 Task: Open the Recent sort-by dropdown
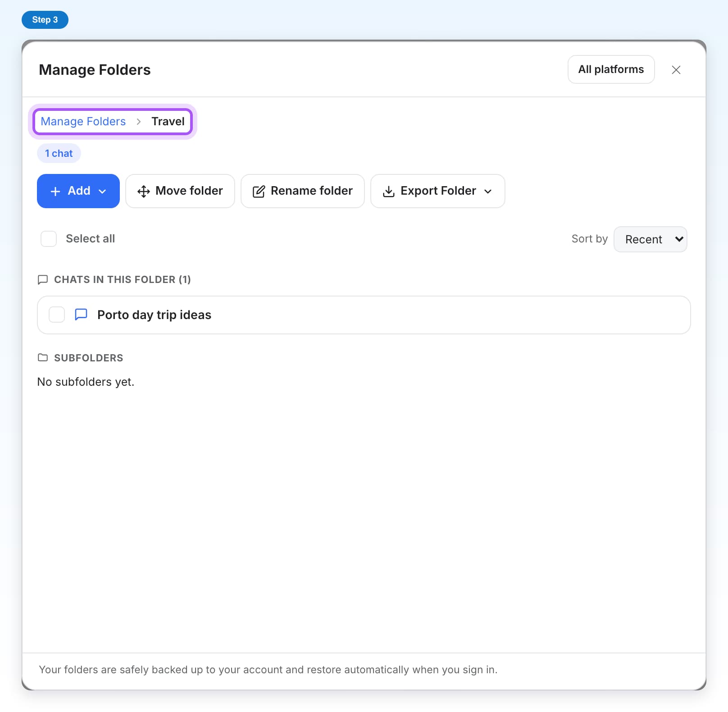pos(651,239)
